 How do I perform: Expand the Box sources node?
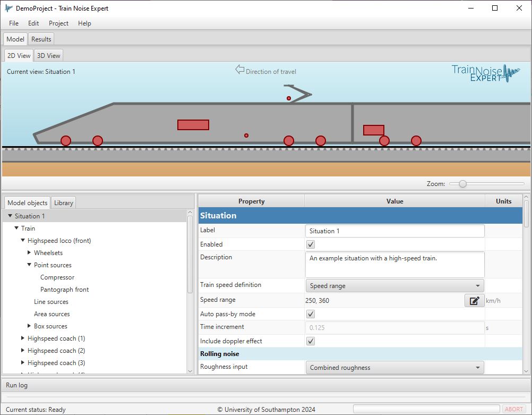(29, 326)
